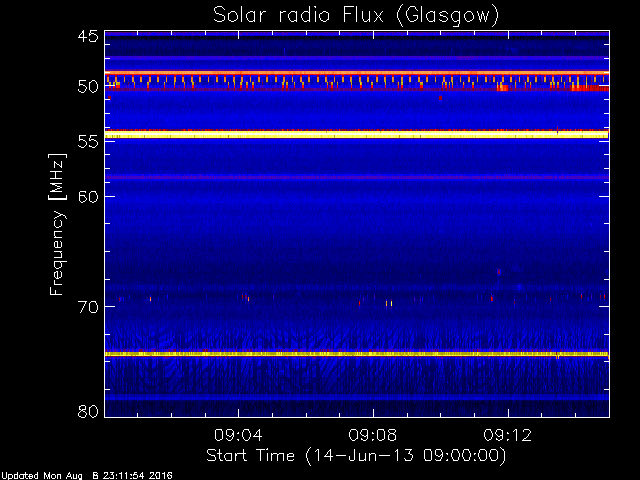Click the 45 MHz axis value
The width and height of the screenshot is (640, 480).
(88, 36)
